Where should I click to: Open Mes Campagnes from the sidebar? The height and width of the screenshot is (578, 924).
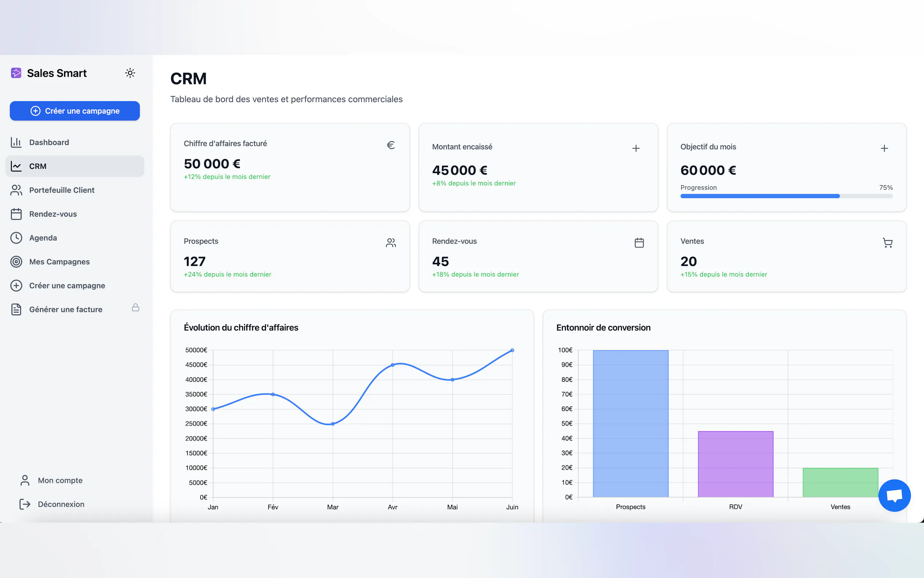(59, 262)
